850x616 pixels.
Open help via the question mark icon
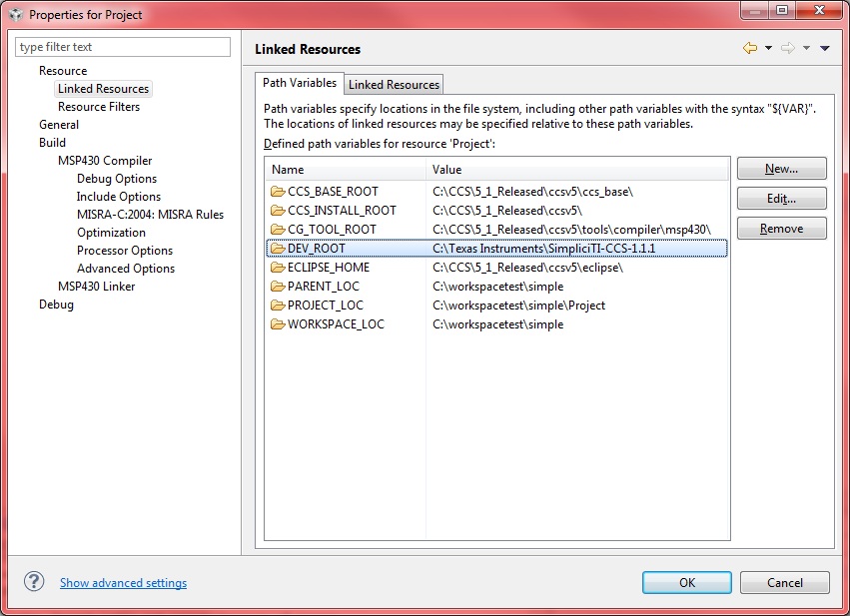(x=34, y=582)
